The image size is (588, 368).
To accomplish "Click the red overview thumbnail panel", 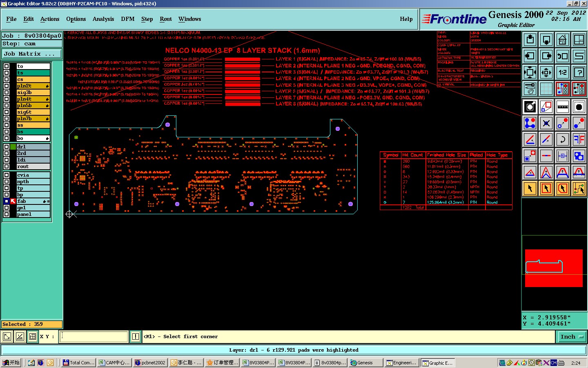I will point(554,268).
